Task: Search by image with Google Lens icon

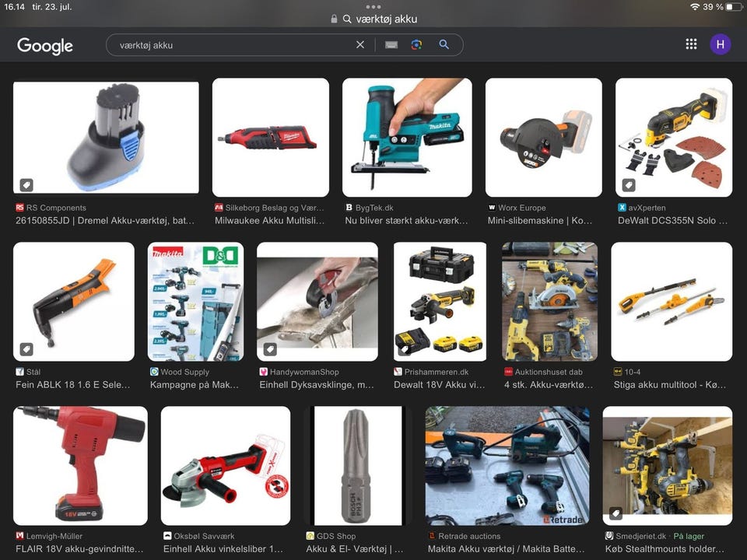Action: (x=416, y=45)
